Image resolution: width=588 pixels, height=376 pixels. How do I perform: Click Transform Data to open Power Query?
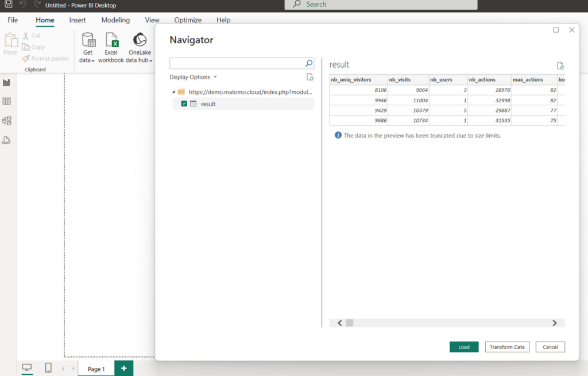507,347
